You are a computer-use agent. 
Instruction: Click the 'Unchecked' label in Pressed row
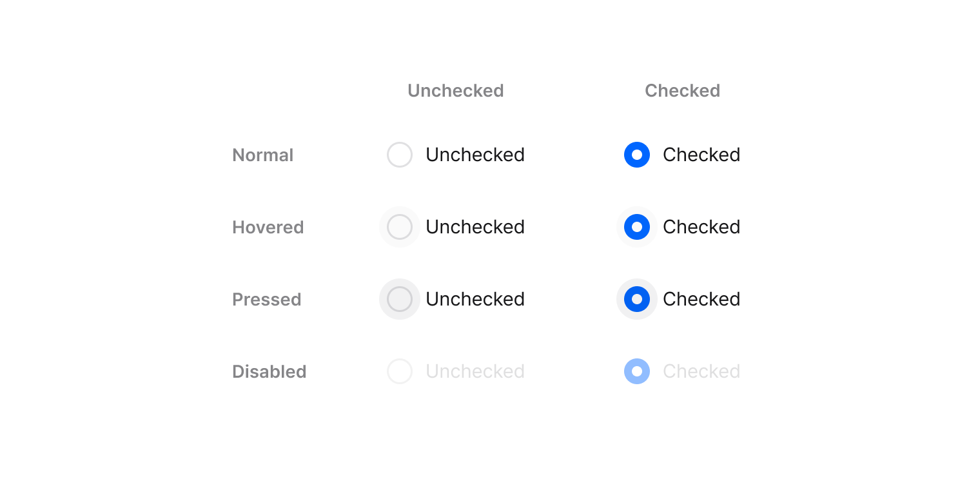[x=475, y=299]
